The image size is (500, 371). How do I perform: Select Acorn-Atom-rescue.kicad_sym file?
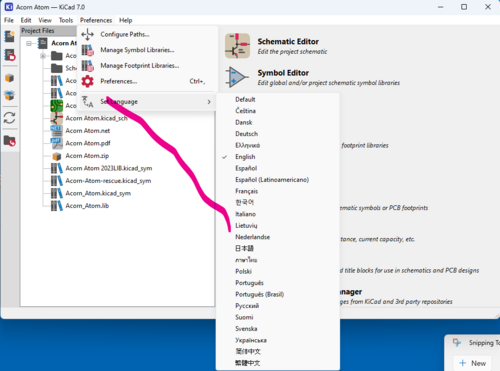click(x=108, y=181)
